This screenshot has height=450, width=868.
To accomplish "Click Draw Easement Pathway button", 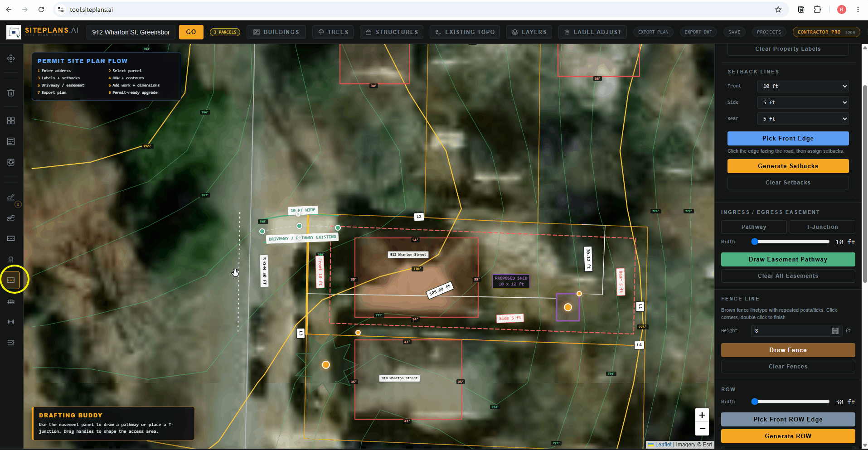I will tap(788, 259).
